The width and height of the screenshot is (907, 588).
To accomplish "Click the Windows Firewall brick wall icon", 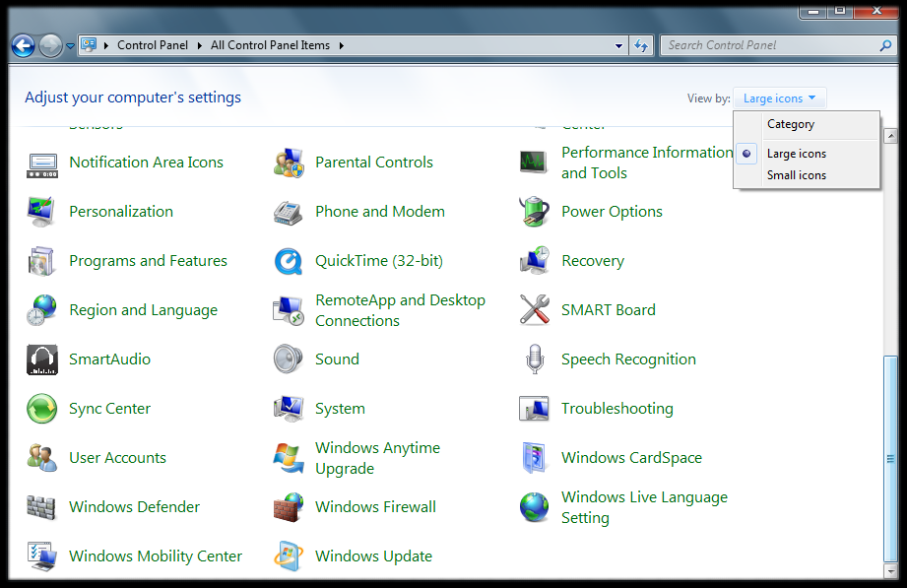I will [x=288, y=507].
